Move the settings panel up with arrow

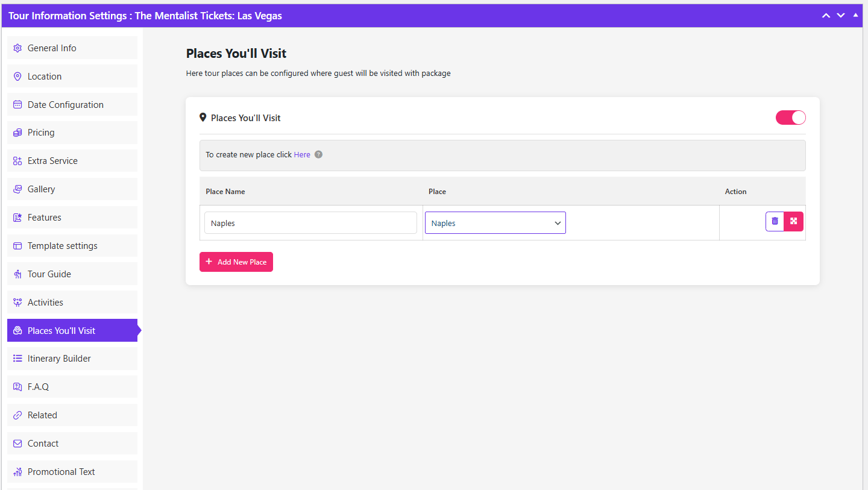(826, 16)
